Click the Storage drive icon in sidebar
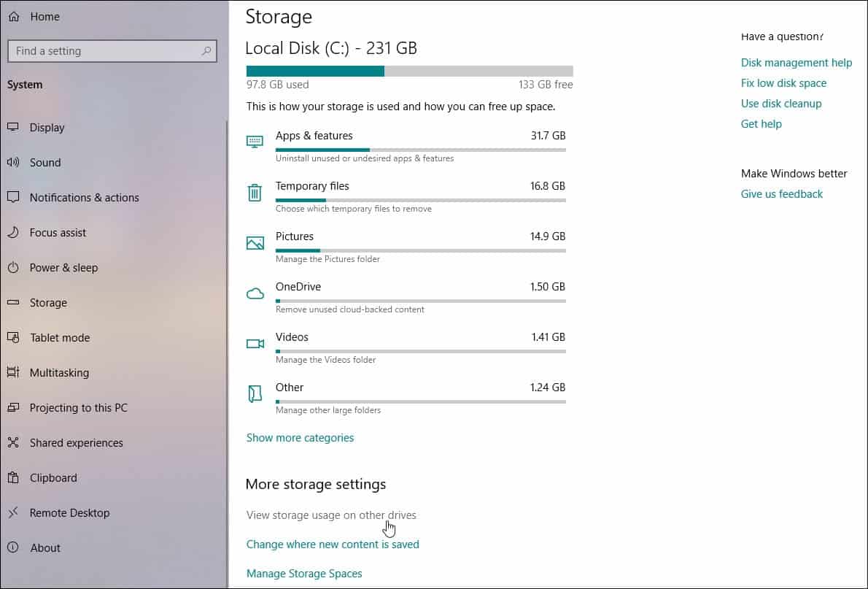868x589 pixels. [x=13, y=303]
